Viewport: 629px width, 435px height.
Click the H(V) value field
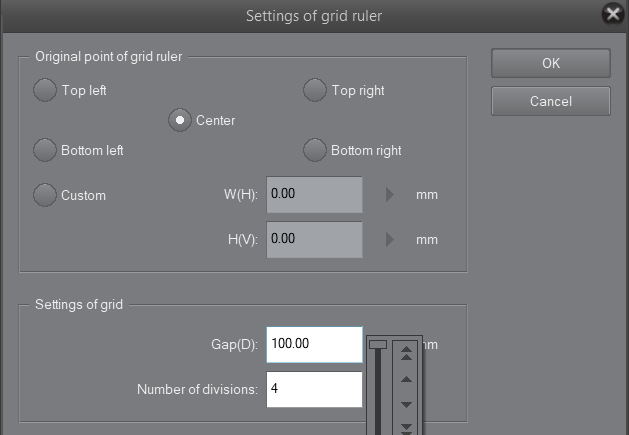[x=314, y=240]
